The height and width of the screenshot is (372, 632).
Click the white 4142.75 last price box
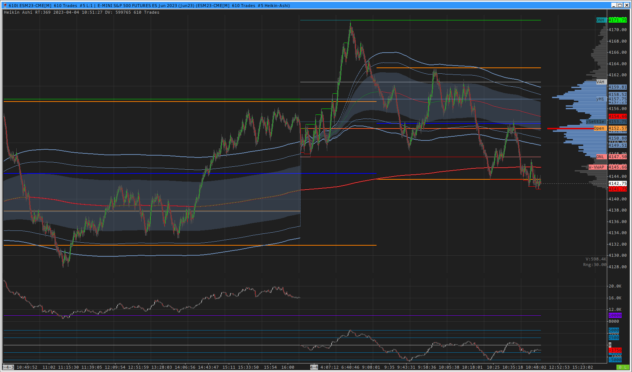[x=617, y=183]
